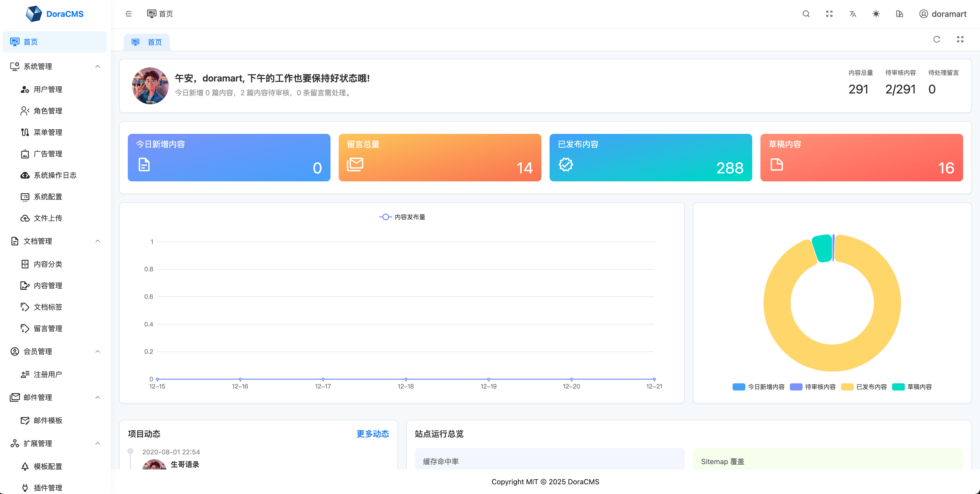This screenshot has height=494, width=980.
Task: Toggle light/dark mode sun icon
Action: pos(876,14)
